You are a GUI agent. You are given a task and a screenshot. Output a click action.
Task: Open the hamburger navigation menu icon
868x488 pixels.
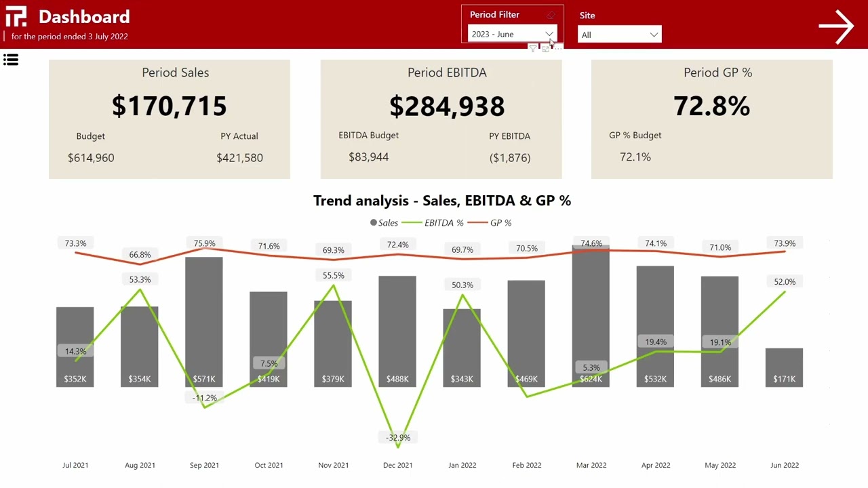pos(11,60)
